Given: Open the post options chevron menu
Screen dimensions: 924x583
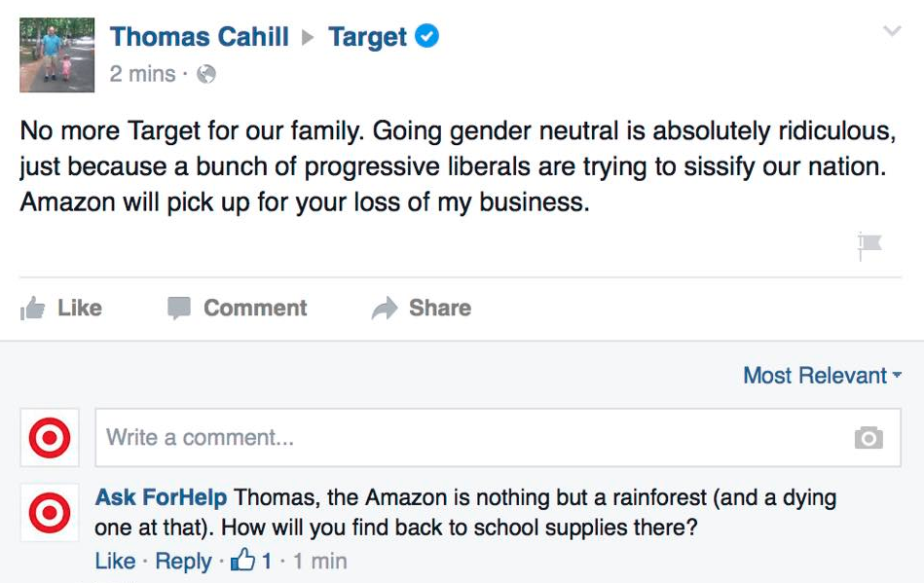Looking at the screenshot, I should 892,32.
